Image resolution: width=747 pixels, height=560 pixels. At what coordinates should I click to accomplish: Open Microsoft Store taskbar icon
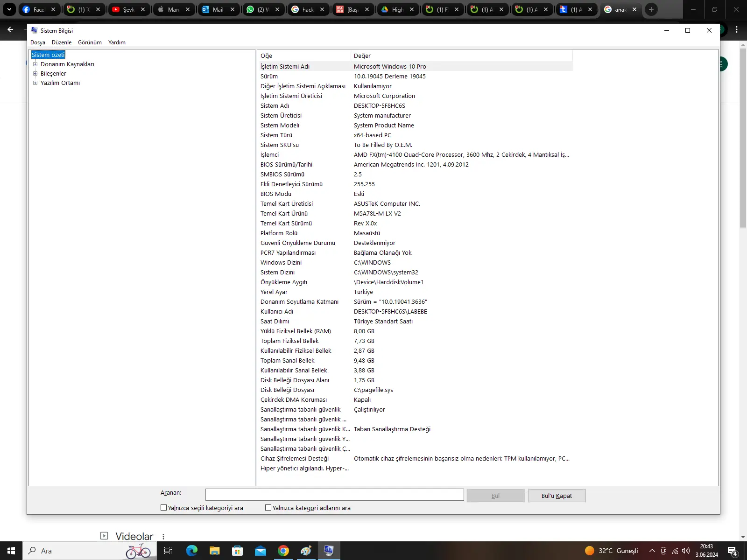[x=237, y=551]
